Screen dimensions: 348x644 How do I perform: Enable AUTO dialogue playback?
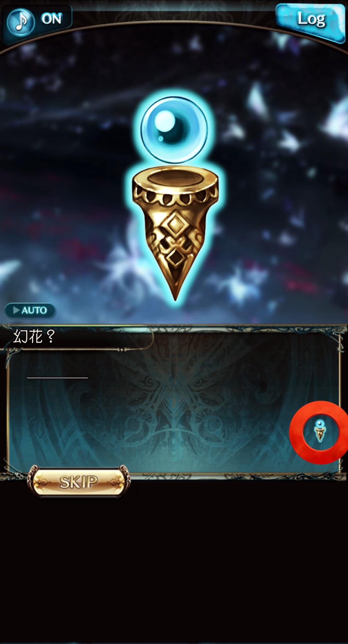pos(30,310)
